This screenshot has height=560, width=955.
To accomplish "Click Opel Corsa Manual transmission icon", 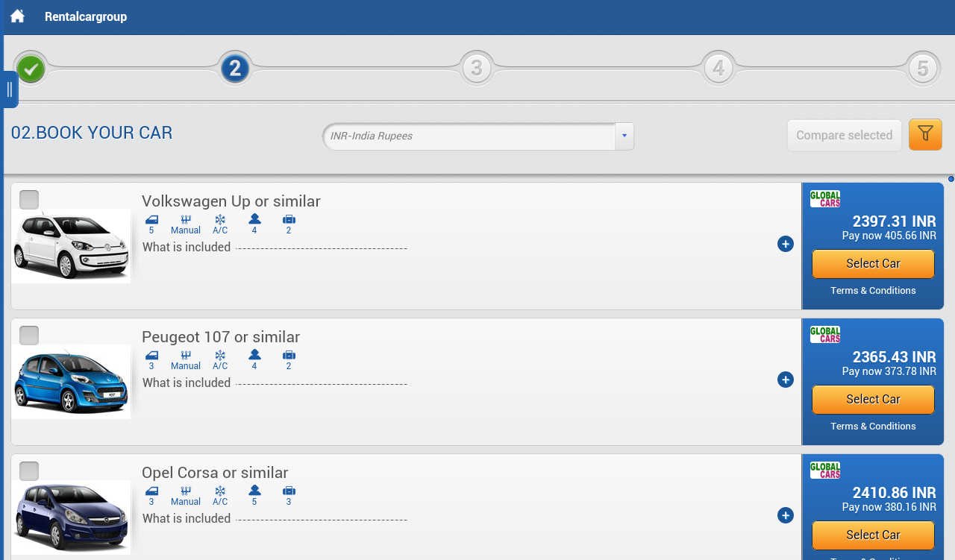I will point(186,491).
